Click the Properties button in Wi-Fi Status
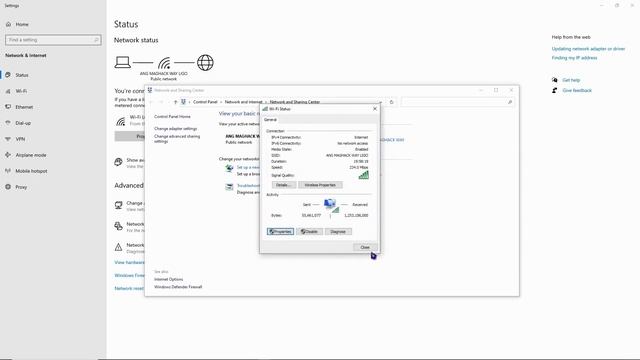The width and height of the screenshot is (640, 360). tap(280, 232)
